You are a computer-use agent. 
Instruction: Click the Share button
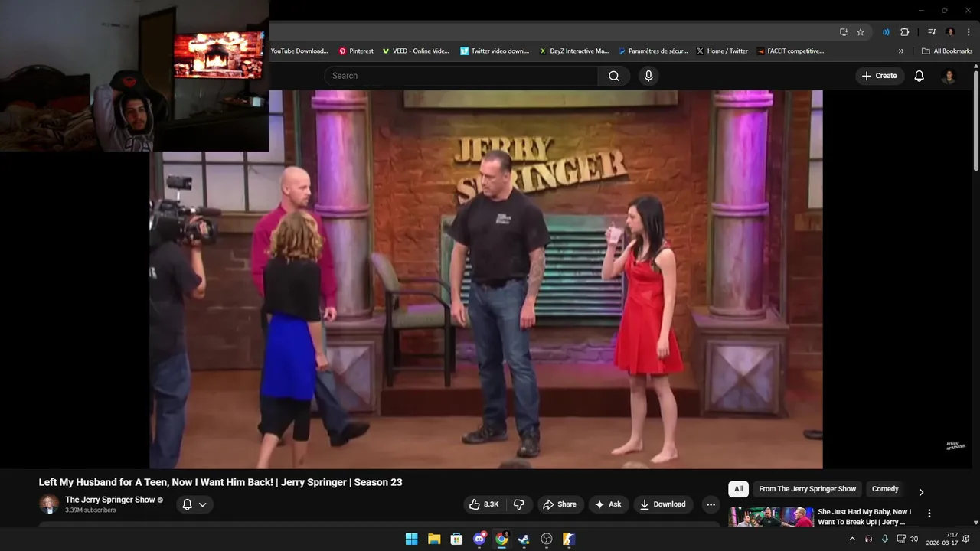[559, 504]
